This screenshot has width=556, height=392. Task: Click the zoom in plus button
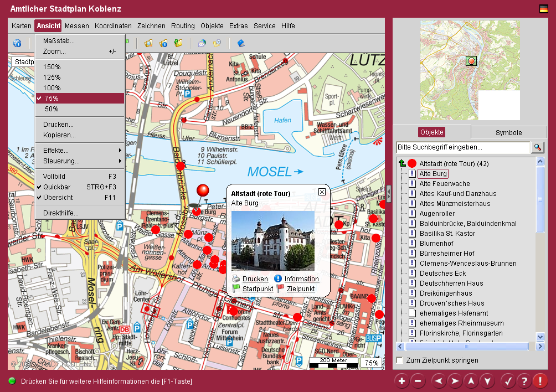(401, 381)
